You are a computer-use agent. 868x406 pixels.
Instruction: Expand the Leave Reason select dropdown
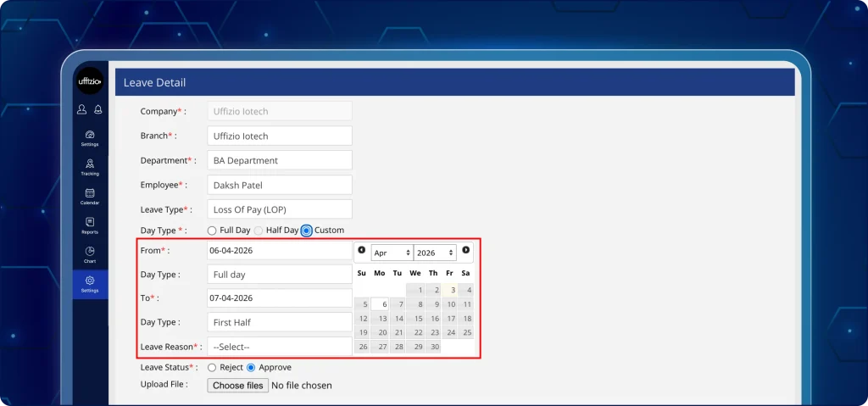tap(279, 347)
